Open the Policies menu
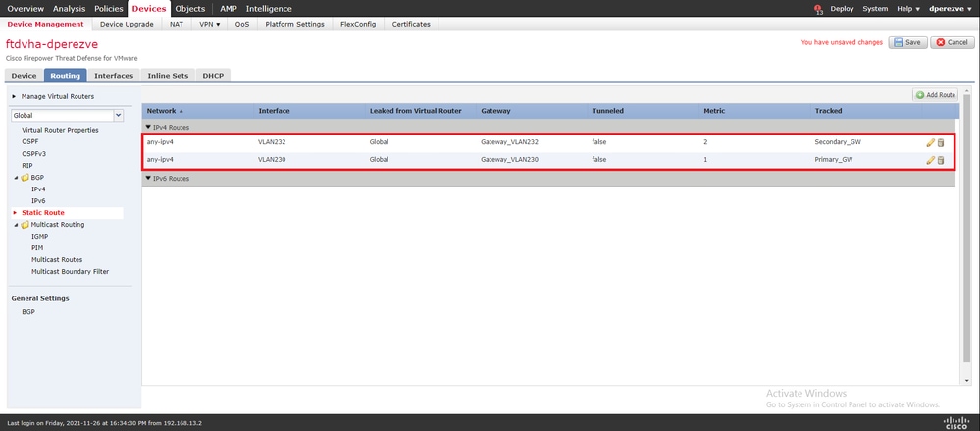 pos(108,9)
